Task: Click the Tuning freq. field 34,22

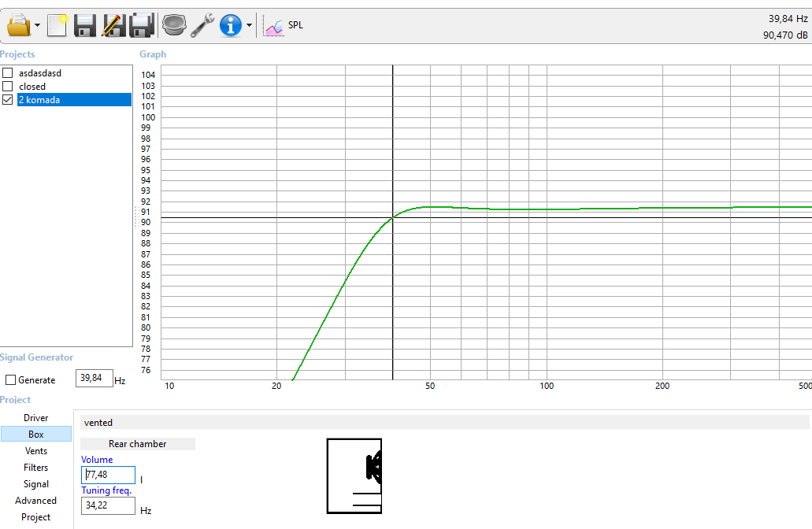Action: [x=108, y=505]
